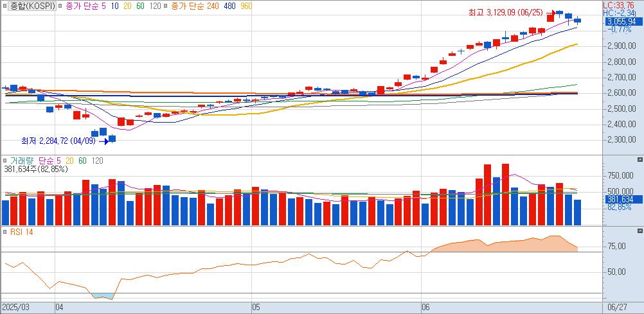This screenshot has height=314, width=644.
Task: Select the green 60 price moving average label
Action: coord(141,6)
